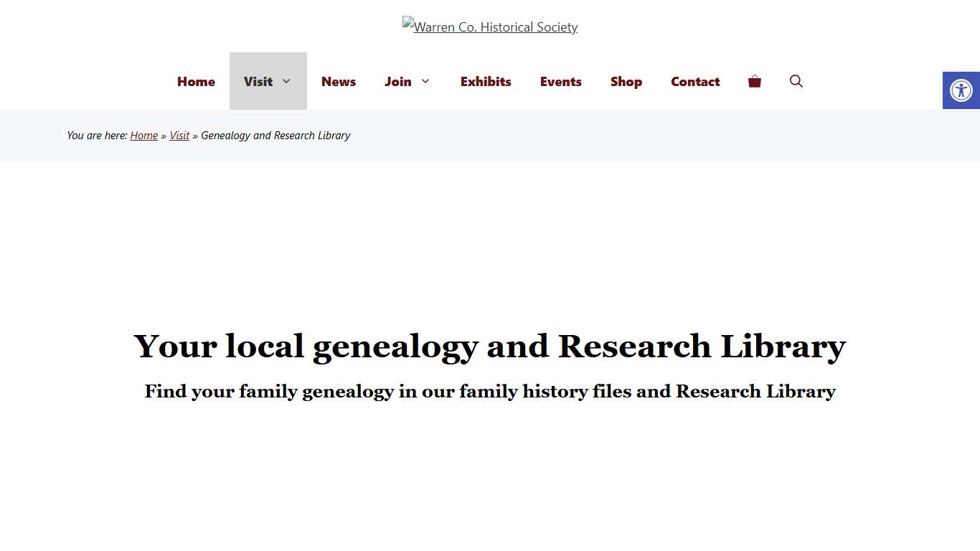Expand the Visit dropdown menu
Viewport: 980px width, 551px height.
coord(268,81)
